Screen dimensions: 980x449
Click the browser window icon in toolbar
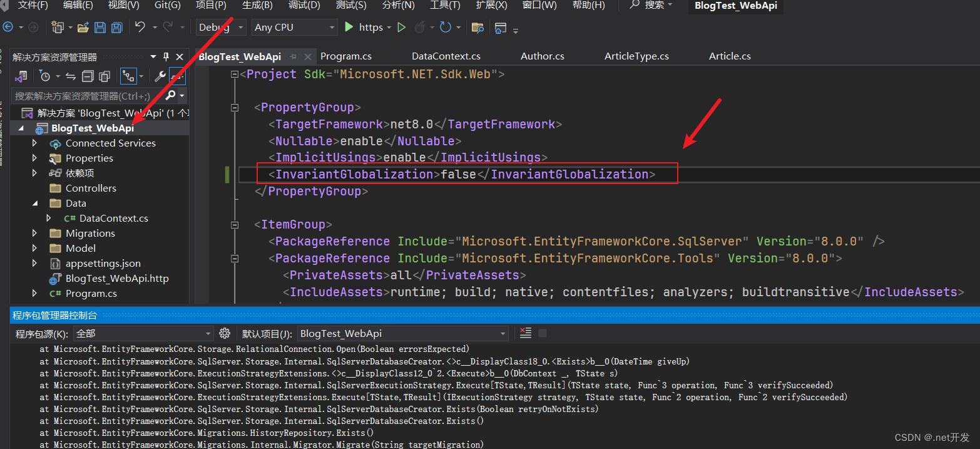point(500,27)
